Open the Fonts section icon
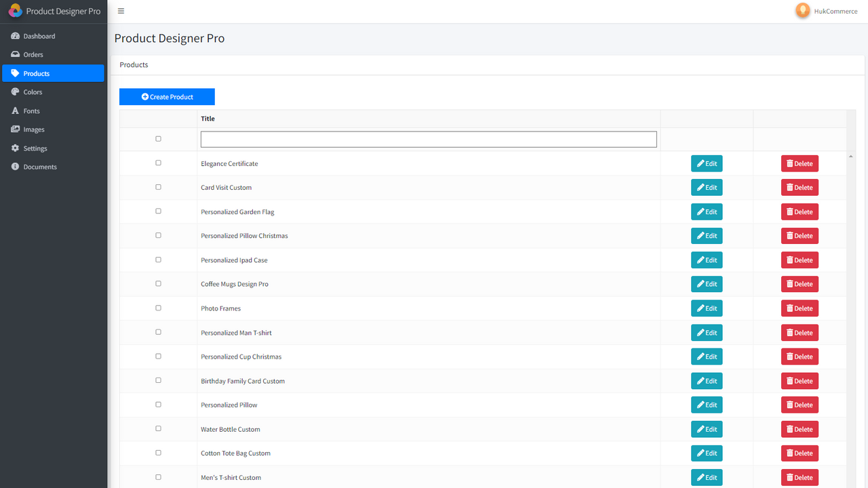This screenshot has width=868, height=488. coord(15,110)
